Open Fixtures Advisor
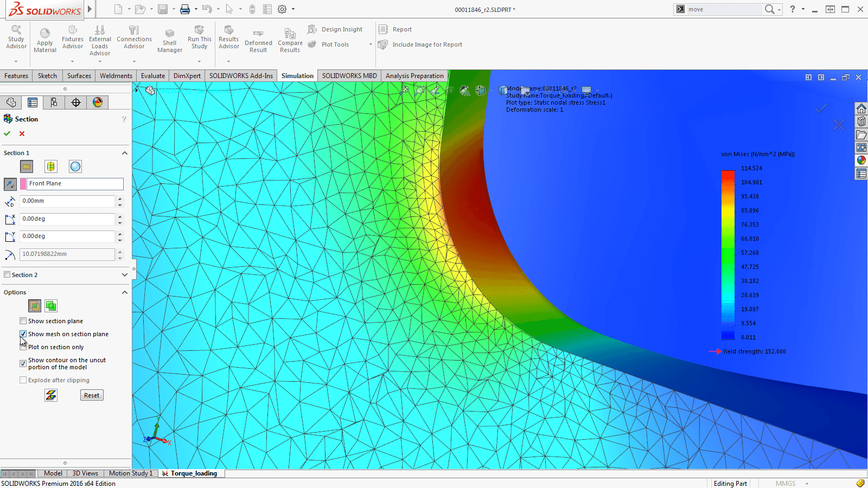The image size is (868, 488). 73,37
